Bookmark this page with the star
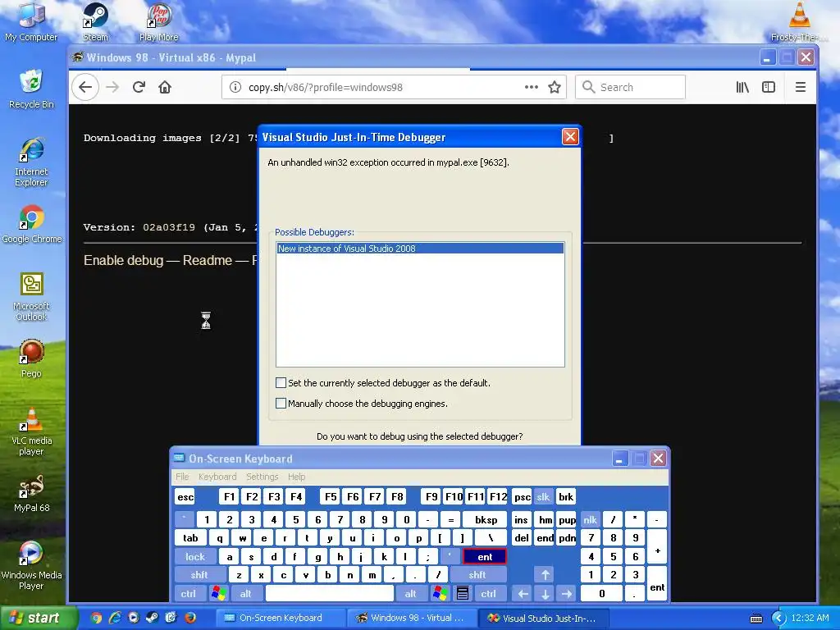This screenshot has width=840, height=630. [x=555, y=87]
